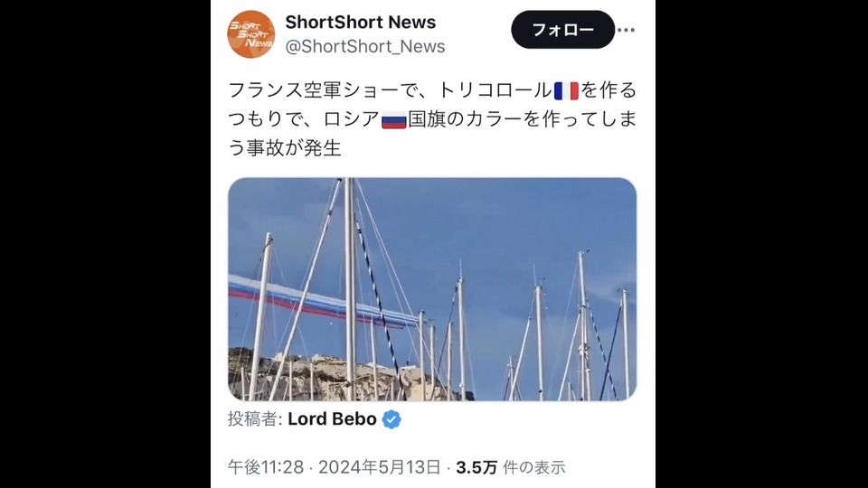Open the three-dot more options menu
The height and width of the screenshot is (488, 868).
[x=626, y=30]
